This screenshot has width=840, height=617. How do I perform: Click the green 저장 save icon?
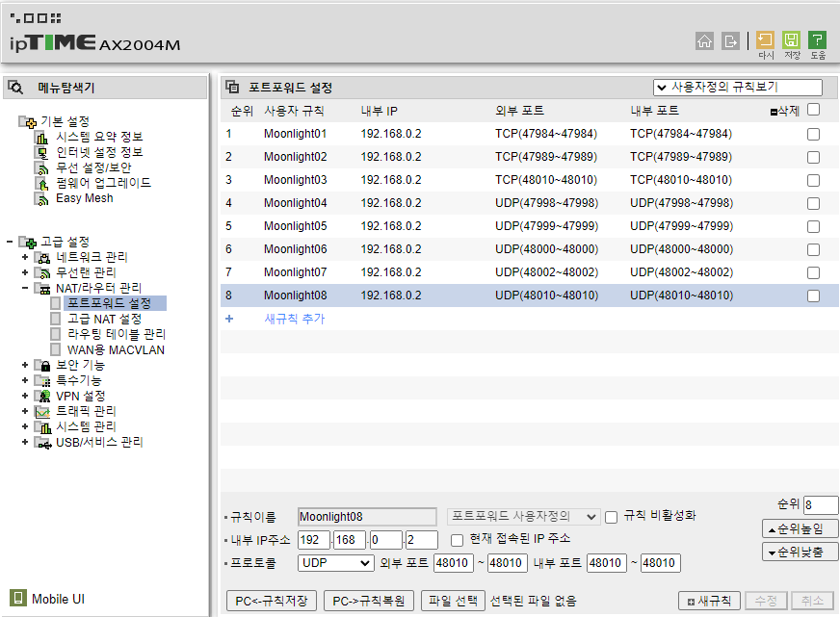point(791,40)
